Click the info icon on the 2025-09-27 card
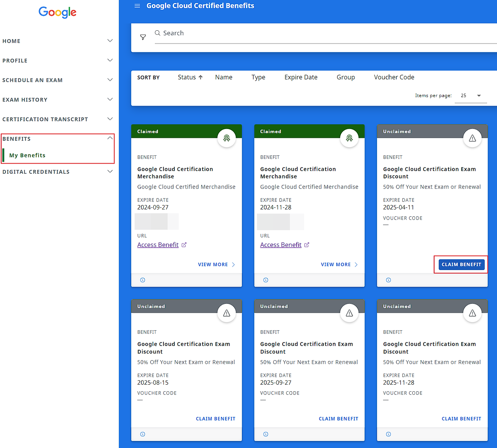The height and width of the screenshot is (448, 497). (266, 434)
